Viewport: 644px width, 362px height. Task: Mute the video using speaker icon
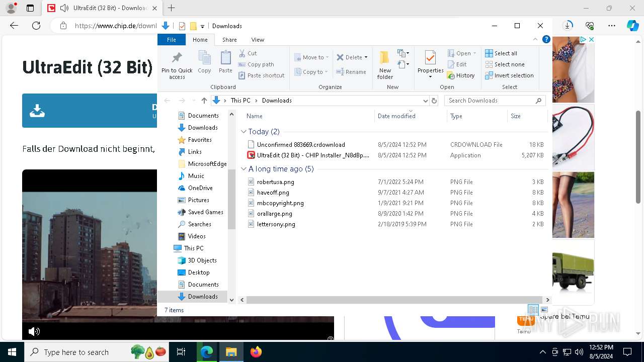click(34, 331)
